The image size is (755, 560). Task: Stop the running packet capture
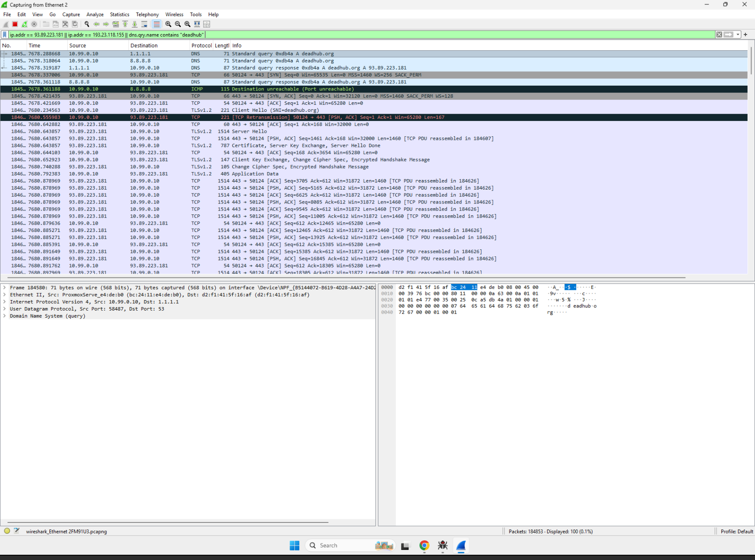pyautogui.click(x=15, y=24)
